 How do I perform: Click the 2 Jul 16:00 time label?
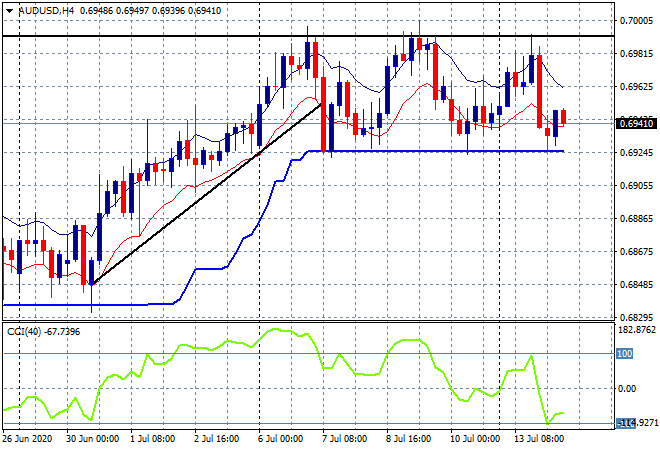tap(216, 439)
